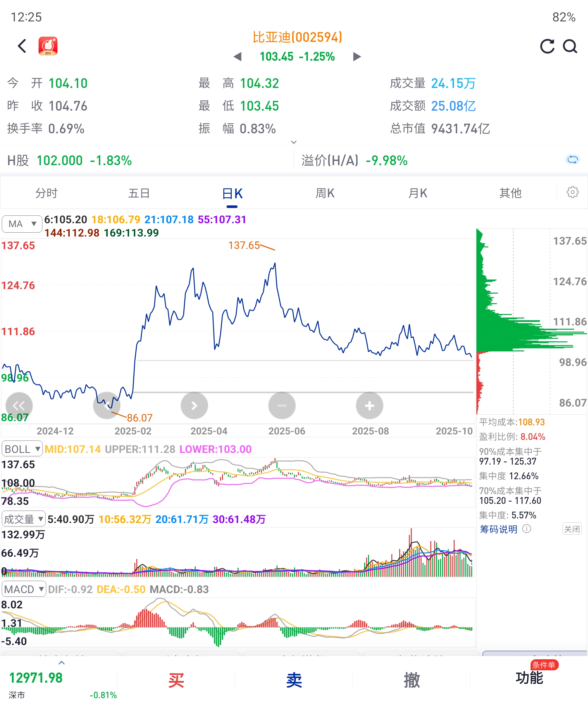Image resolution: width=588 pixels, height=706 pixels.
Task: Tap 成交量 24.15万 value
Action: [x=433, y=83]
